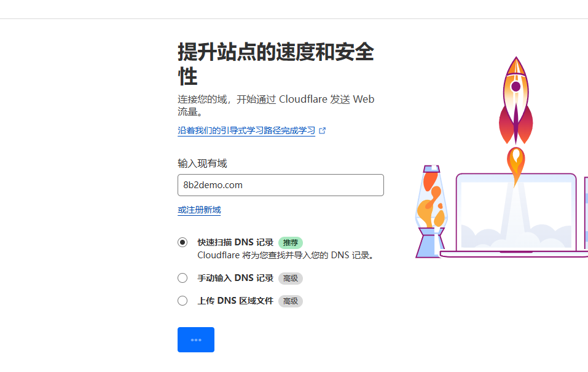The image size is (588, 372).
Task: Open the "沿着我们的引导式学习路径完成学习" link
Action: tap(246, 130)
